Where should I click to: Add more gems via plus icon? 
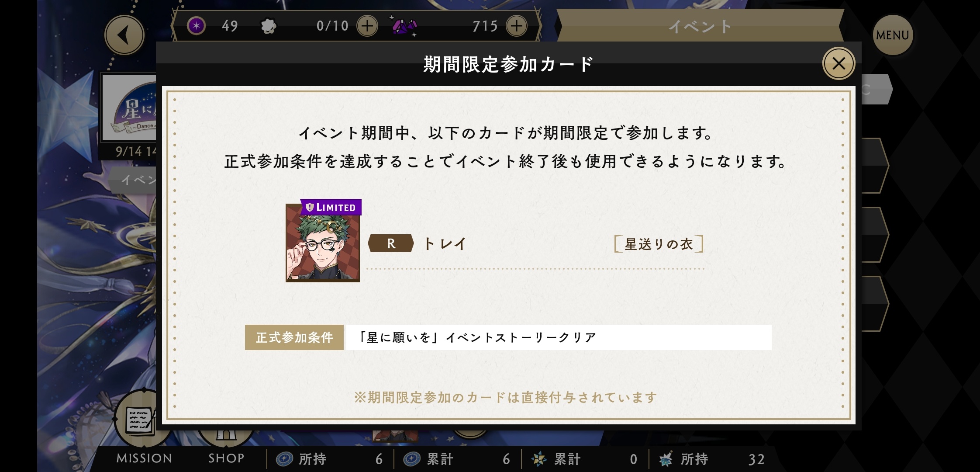click(517, 26)
